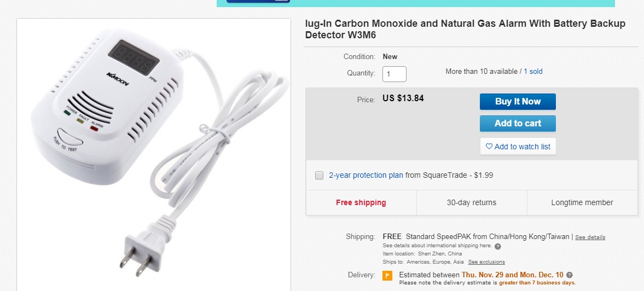Viewport: 644px width, 291px height.
Task: Click the international shipping help question mark icon
Action: pyautogui.click(x=497, y=246)
